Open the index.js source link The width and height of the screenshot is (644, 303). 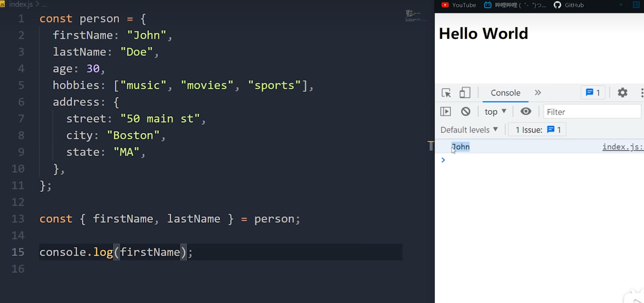[x=623, y=147]
